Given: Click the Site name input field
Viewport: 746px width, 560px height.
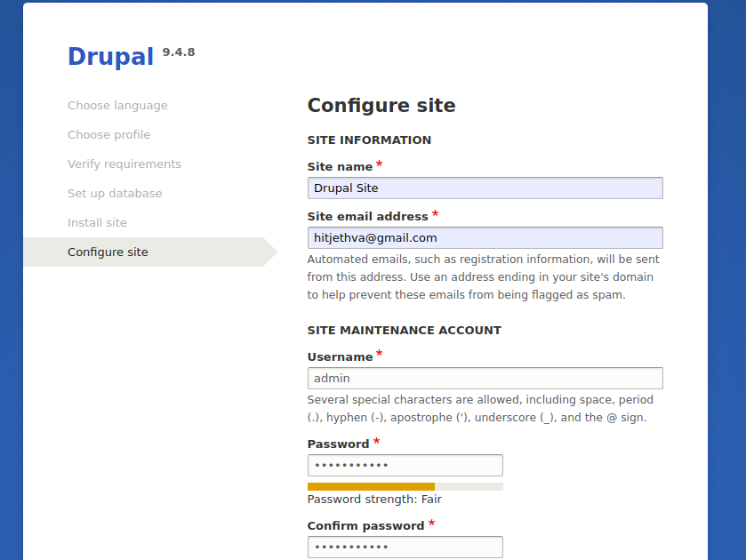Looking at the screenshot, I should coord(485,188).
